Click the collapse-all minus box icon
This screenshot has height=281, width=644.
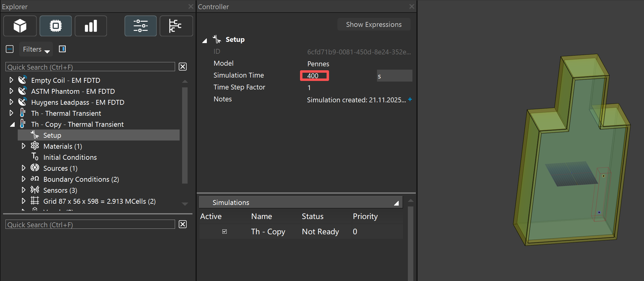10,49
